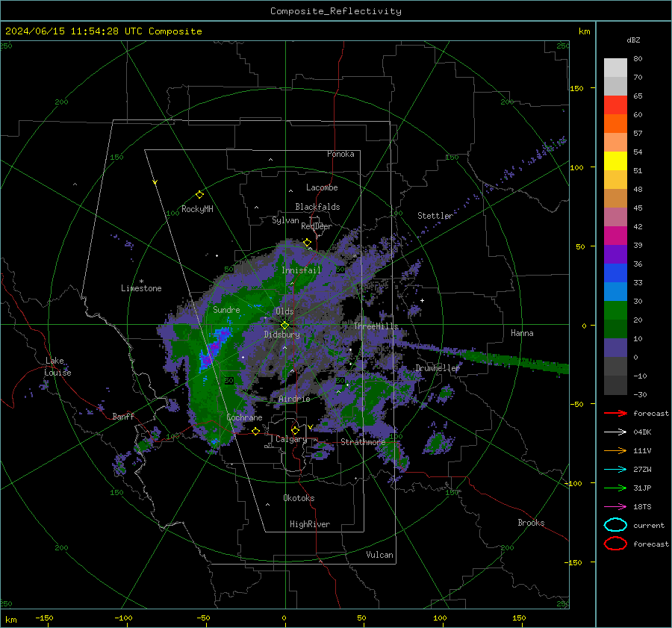The height and width of the screenshot is (628, 672).
Task: Click the cyan 27ZW arrow in legend
Action: [x=615, y=470]
